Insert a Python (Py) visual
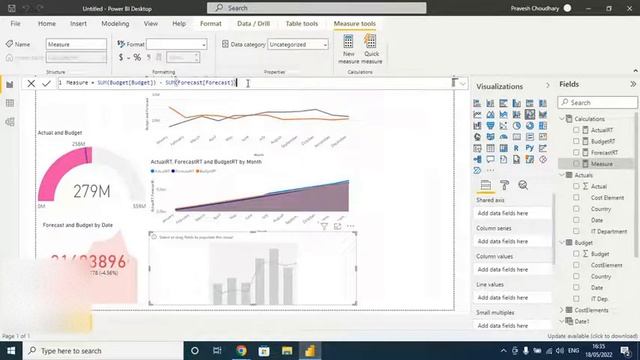640x360 pixels. [529, 148]
